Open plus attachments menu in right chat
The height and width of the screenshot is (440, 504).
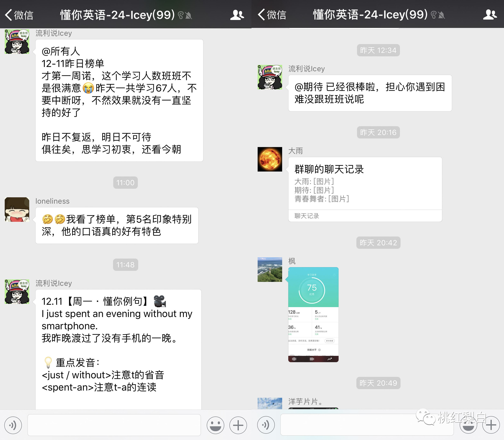coord(491,425)
